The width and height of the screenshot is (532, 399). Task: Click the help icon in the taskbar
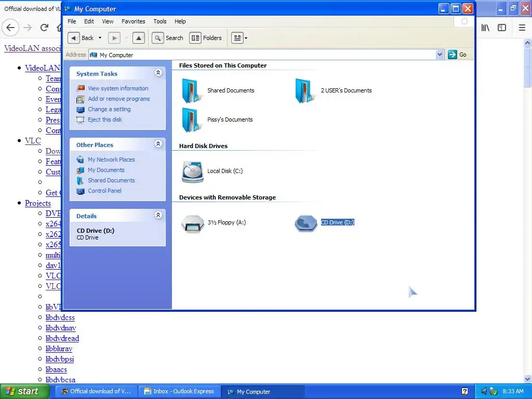[464, 391]
